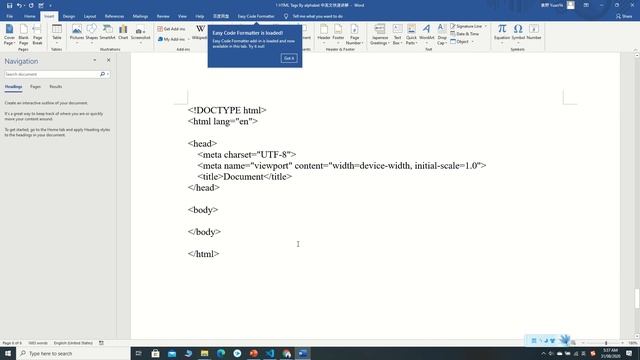Insert a Cover Page

click(9, 34)
